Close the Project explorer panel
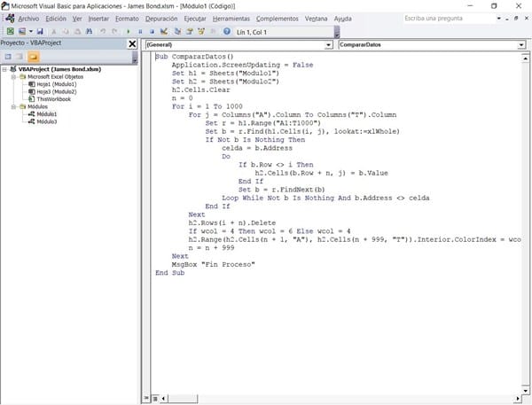The image size is (532, 405). coord(132,44)
